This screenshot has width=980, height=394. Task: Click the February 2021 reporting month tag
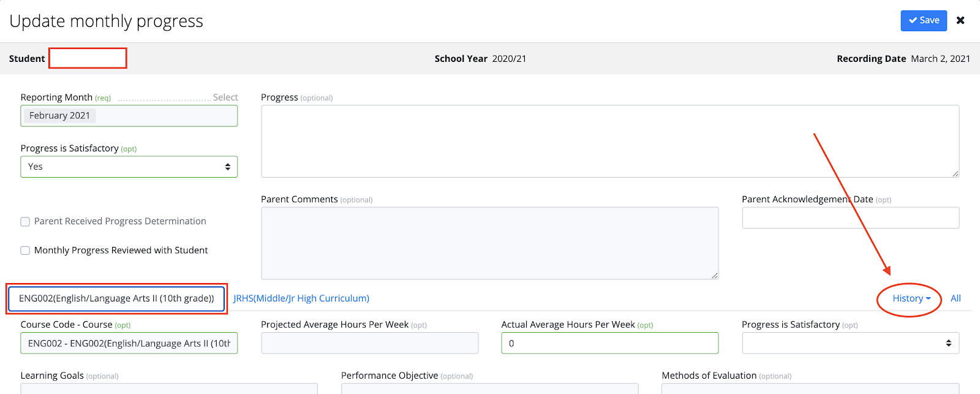[x=59, y=116]
